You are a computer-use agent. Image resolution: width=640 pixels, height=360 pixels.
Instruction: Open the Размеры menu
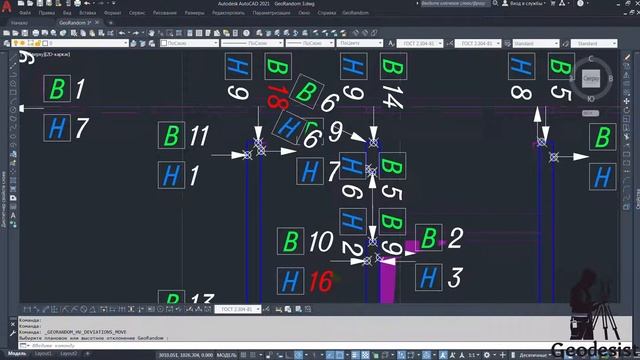[x=194, y=13]
